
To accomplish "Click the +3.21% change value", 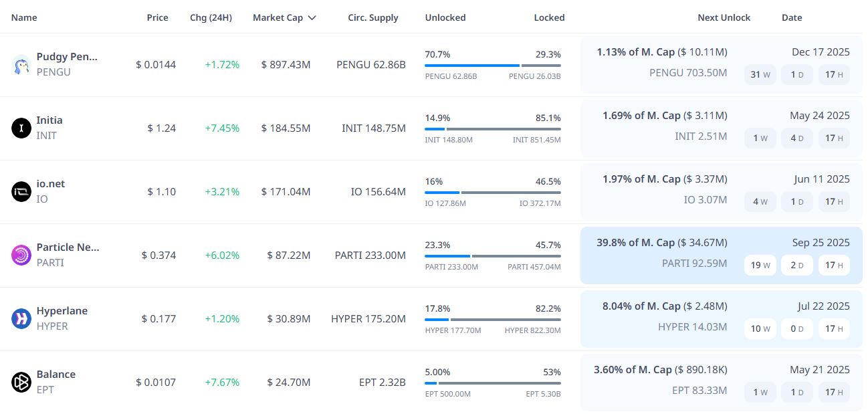I will coord(222,192).
